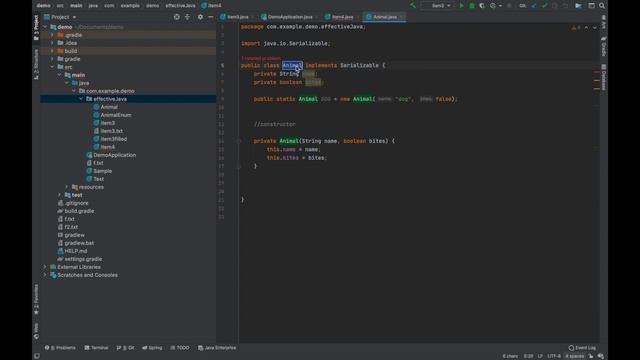The image size is (640, 360).
Task: Expand External Libraries node
Action: (45, 267)
